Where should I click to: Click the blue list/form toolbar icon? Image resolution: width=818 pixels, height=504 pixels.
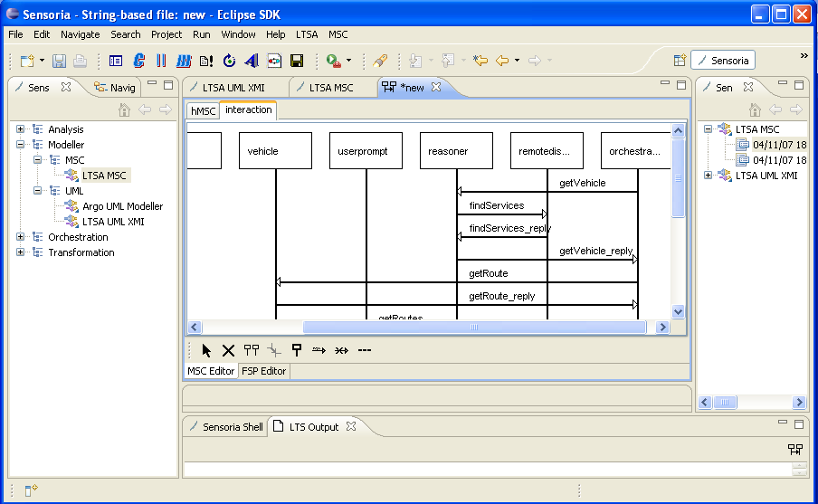(x=115, y=61)
